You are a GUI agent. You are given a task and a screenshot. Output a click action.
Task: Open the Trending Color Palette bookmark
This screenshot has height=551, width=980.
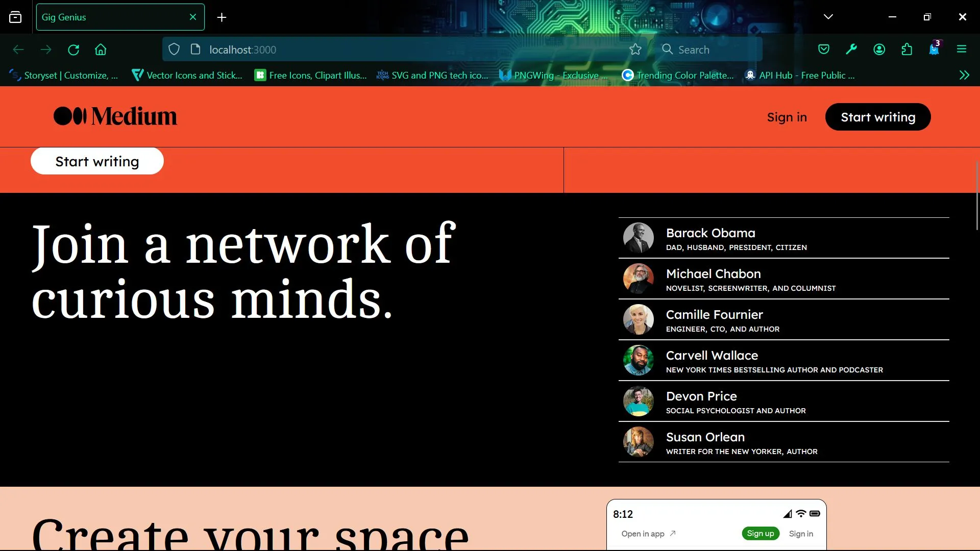point(678,76)
